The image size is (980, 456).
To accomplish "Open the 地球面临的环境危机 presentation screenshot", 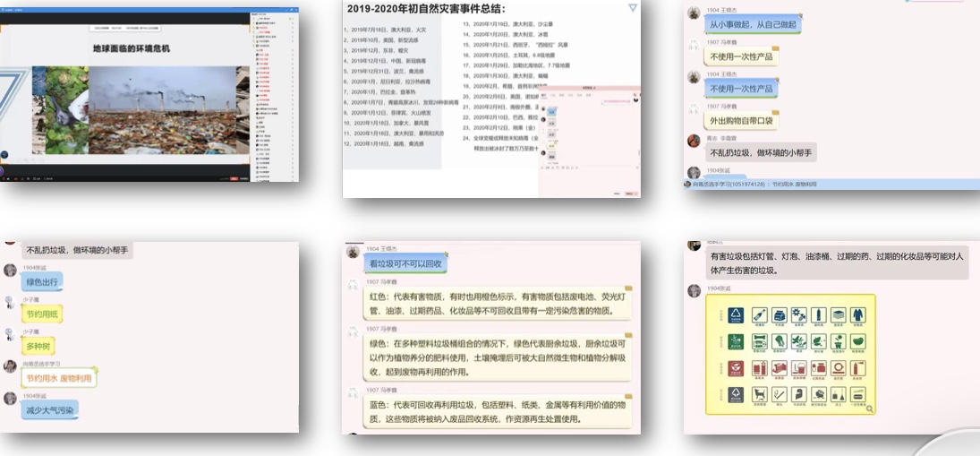I will (x=149, y=91).
